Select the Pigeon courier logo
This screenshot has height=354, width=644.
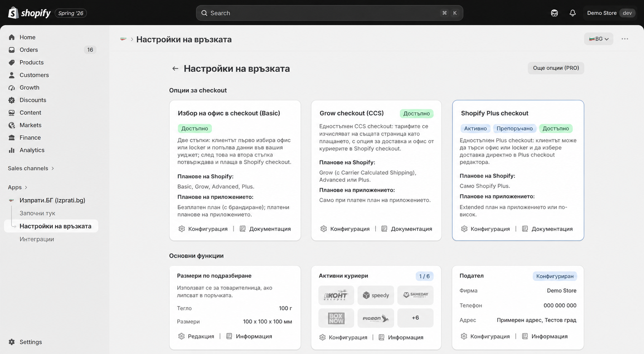tap(376, 318)
